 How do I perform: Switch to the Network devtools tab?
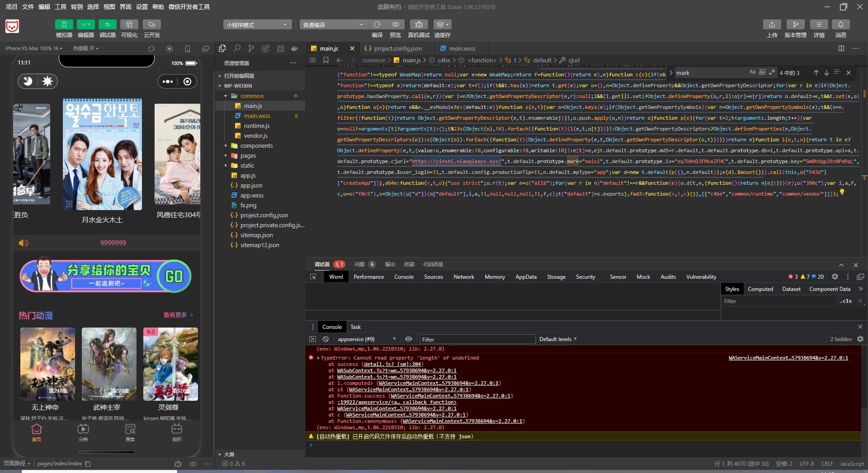[463, 277]
